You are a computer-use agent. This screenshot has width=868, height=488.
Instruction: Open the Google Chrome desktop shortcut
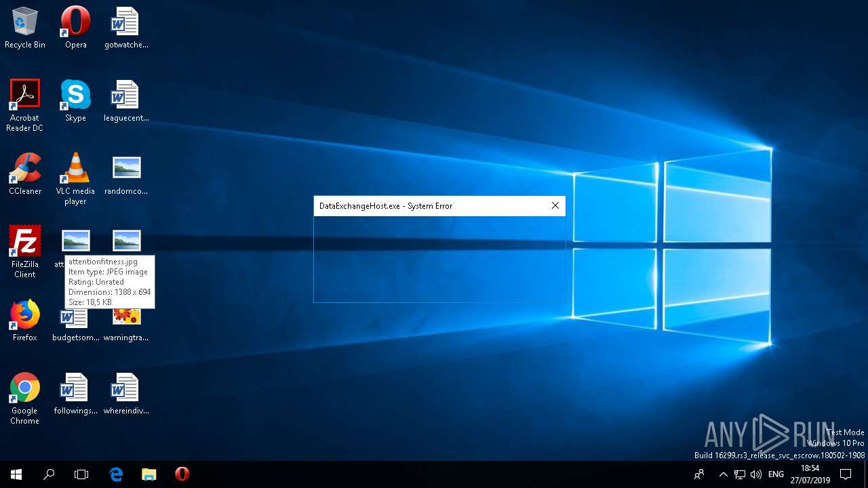(x=25, y=398)
